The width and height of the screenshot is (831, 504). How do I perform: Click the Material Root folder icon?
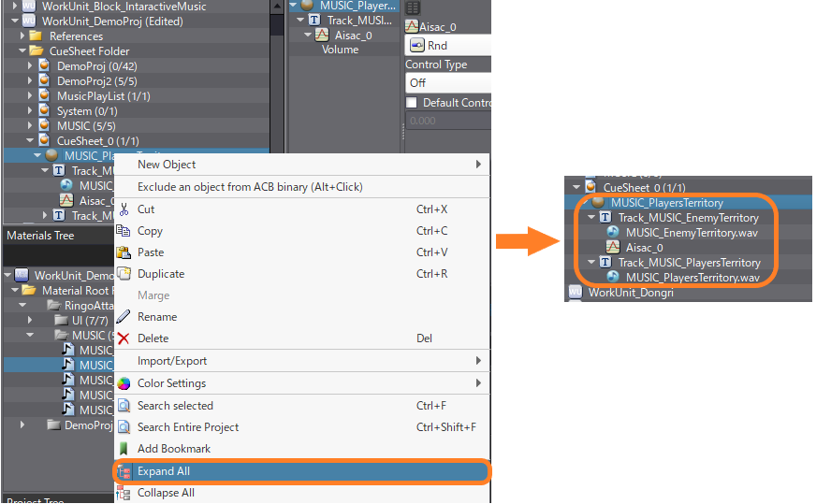[29, 290]
